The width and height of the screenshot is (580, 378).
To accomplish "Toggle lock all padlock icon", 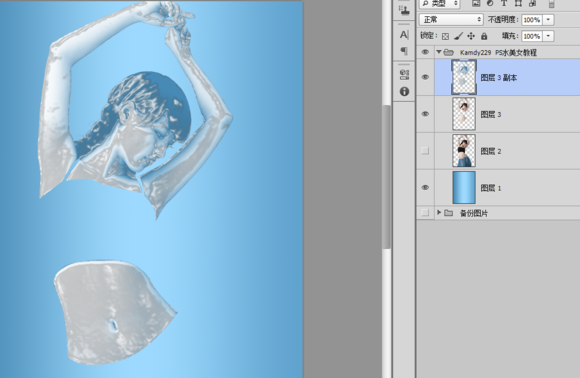I will 484,36.
